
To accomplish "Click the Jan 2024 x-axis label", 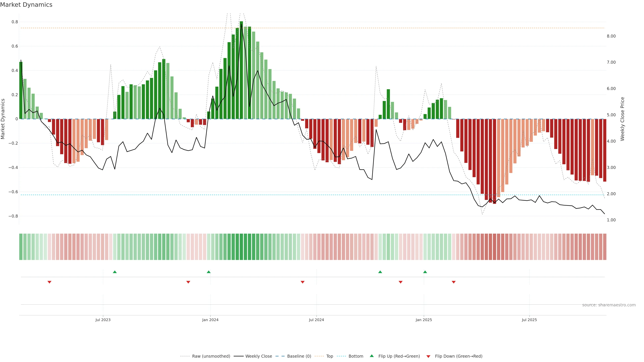I will pyautogui.click(x=210, y=320).
